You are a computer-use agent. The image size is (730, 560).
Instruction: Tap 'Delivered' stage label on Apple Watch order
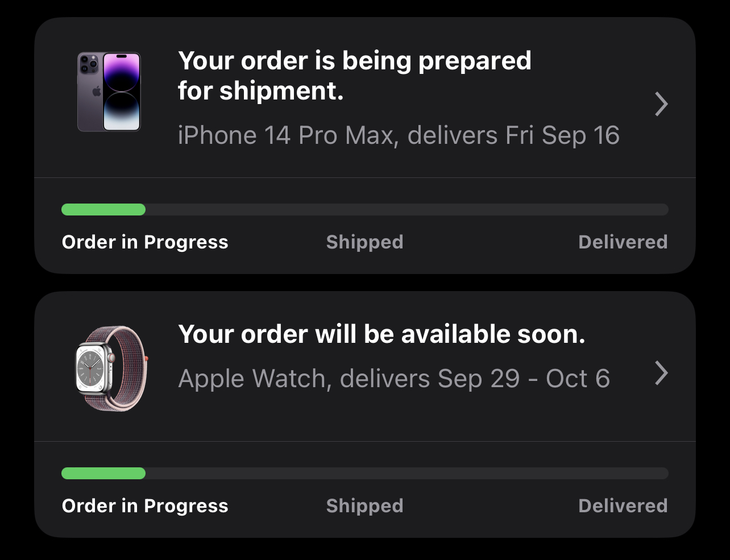tap(623, 506)
